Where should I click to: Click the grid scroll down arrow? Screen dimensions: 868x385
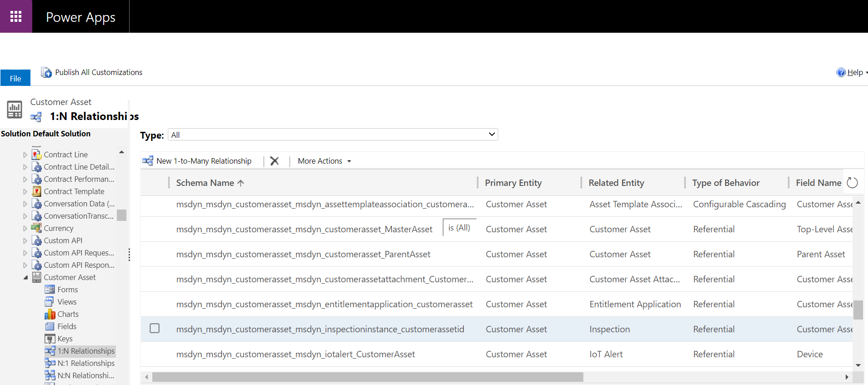pyautogui.click(x=858, y=365)
